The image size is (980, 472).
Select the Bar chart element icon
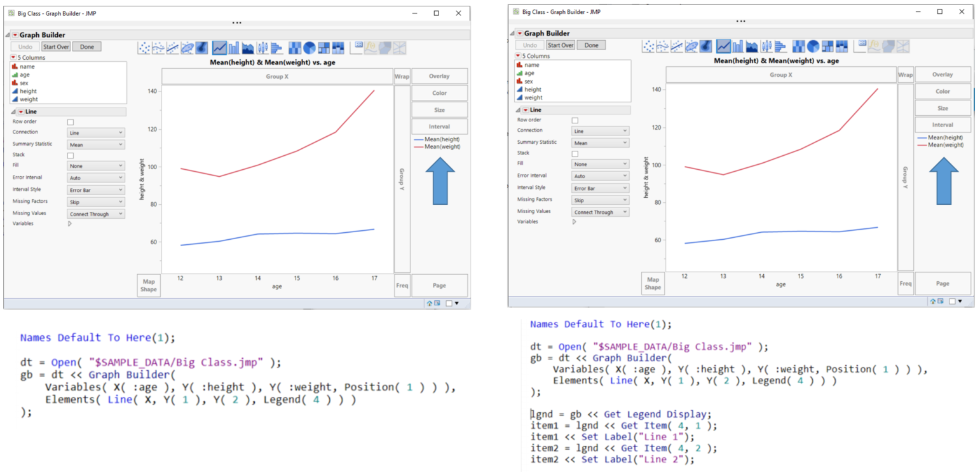pyautogui.click(x=234, y=47)
